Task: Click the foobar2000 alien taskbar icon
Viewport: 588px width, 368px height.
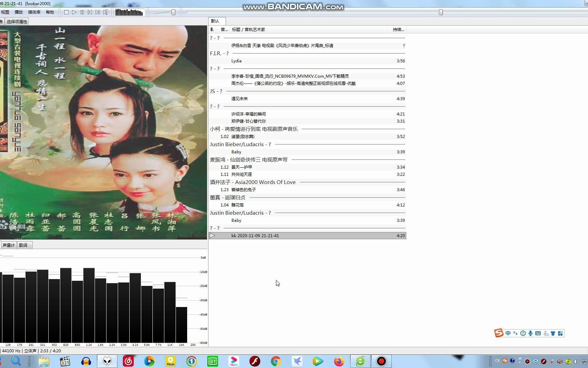Action: [x=107, y=361]
